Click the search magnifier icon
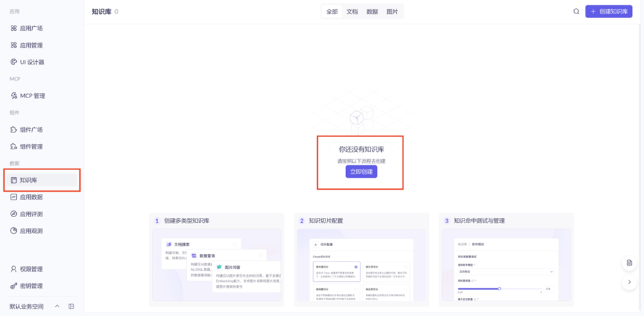Viewport: 644px width, 316px height. tap(576, 11)
